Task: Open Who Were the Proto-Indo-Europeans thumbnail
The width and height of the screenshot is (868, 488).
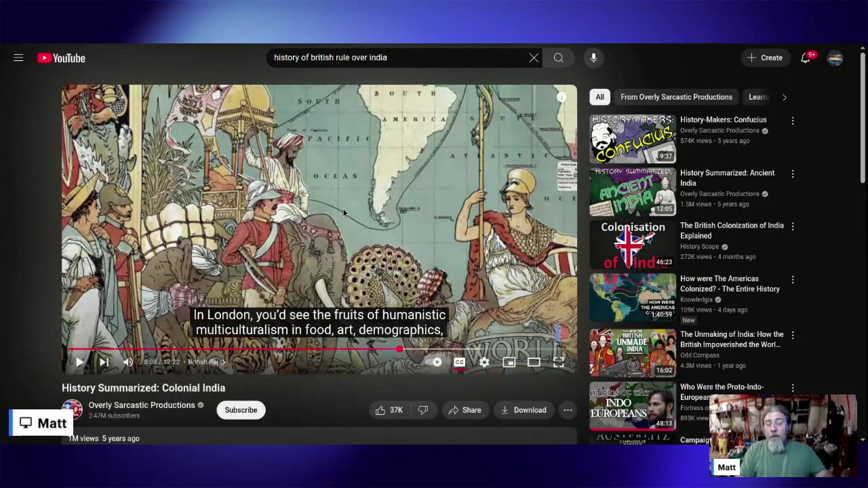Action: click(633, 406)
